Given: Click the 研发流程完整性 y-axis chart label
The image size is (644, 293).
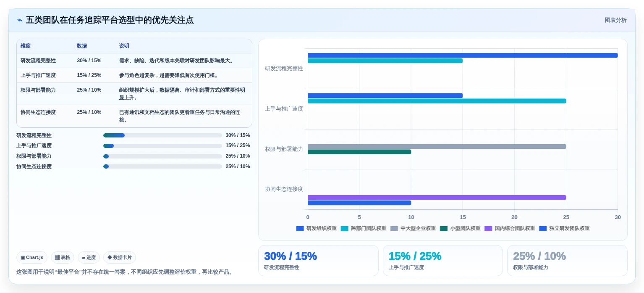Looking at the screenshot, I should click(x=284, y=69).
